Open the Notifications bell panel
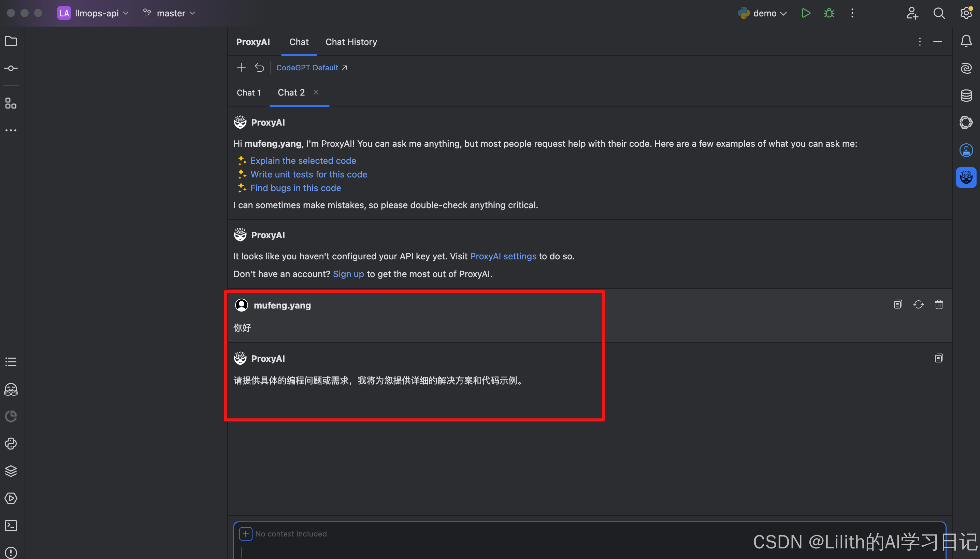This screenshot has width=980, height=559. 966,41
